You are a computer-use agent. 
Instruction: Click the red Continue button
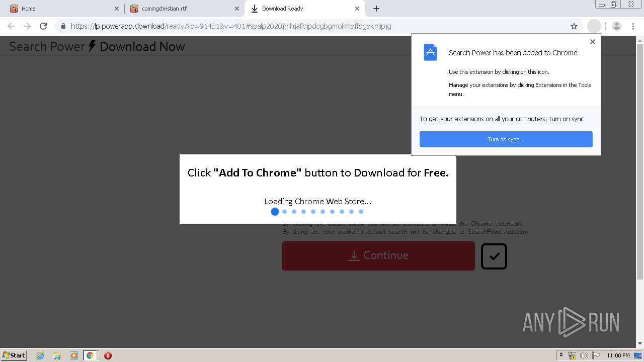(378, 255)
